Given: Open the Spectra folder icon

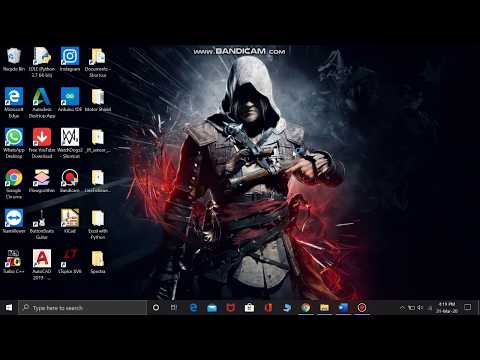Looking at the screenshot, I should click(98, 261).
